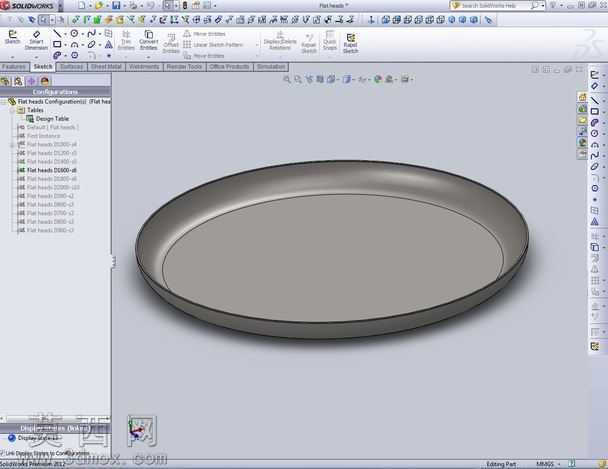Select Circle tool on right-side sketch toolbar

click(594, 133)
